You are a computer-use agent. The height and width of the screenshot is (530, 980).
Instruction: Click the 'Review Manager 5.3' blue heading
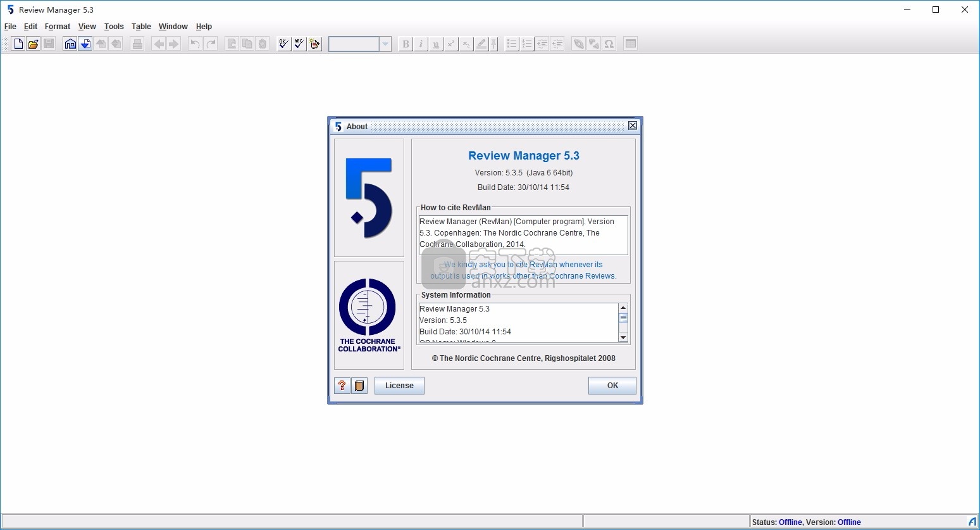click(524, 156)
